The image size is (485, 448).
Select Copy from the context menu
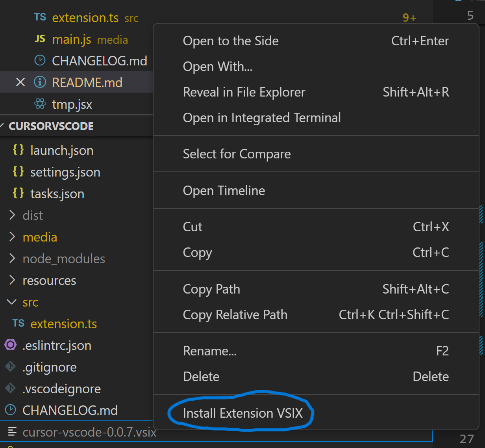click(316, 253)
